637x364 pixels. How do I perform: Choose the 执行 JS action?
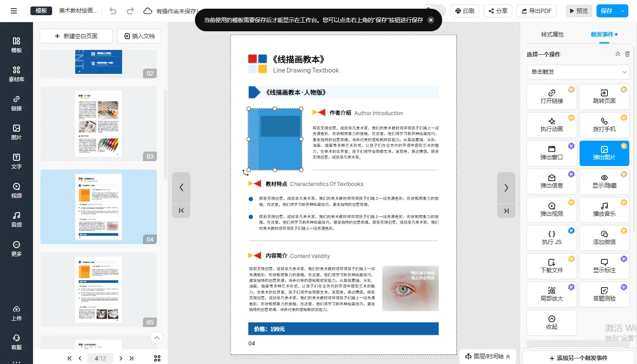tap(552, 238)
